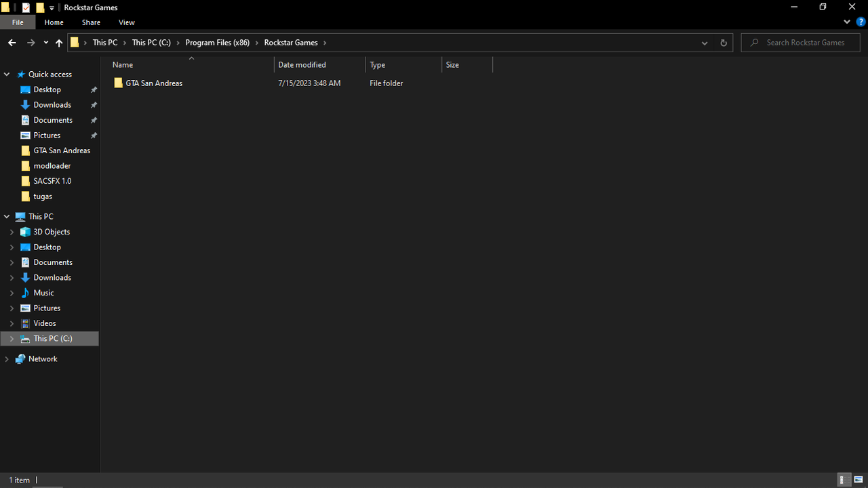Switch to Large icons view via status bar
This screenshot has width=868, height=488.
[x=859, y=480]
